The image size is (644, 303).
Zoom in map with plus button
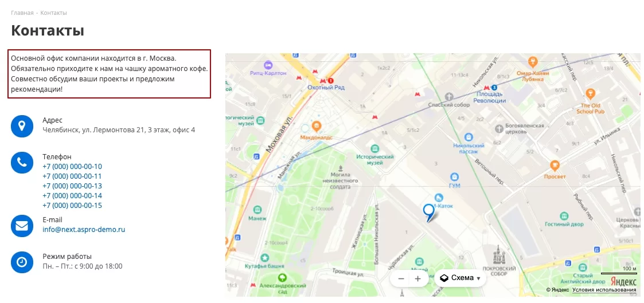tap(417, 279)
